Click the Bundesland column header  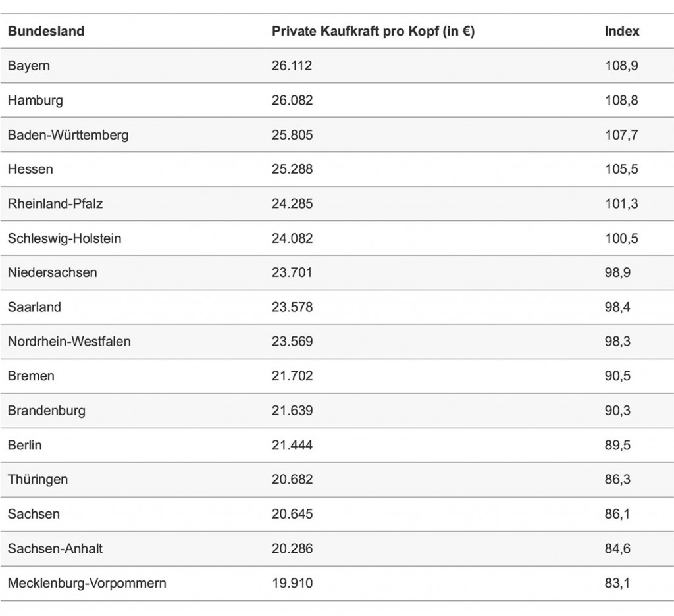click(x=46, y=31)
